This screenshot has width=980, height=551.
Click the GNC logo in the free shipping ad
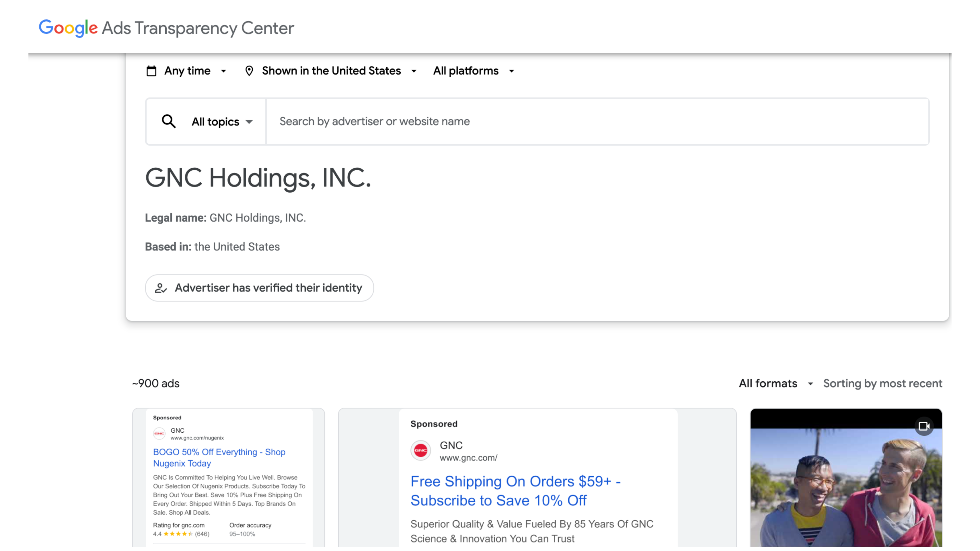pyautogui.click(x=420, y=450)
